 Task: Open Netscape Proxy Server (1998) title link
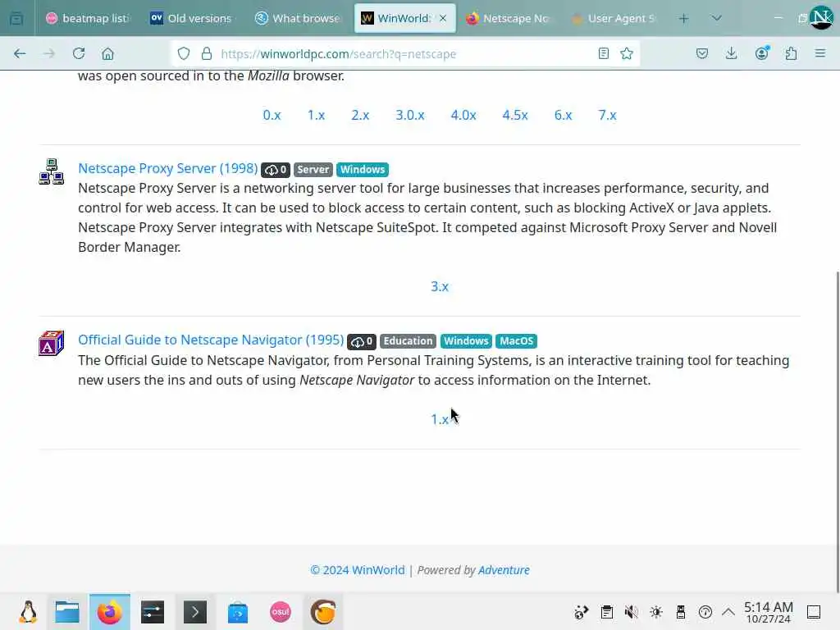(x=167, y=168)
